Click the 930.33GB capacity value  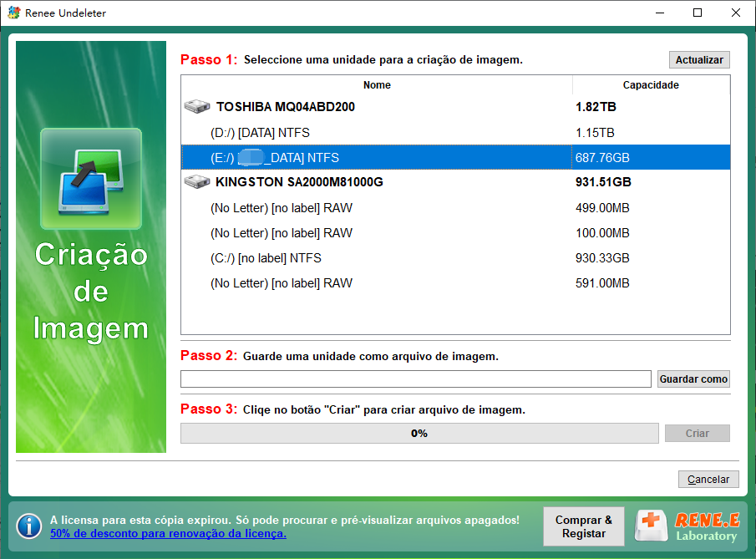click(602, 258)
